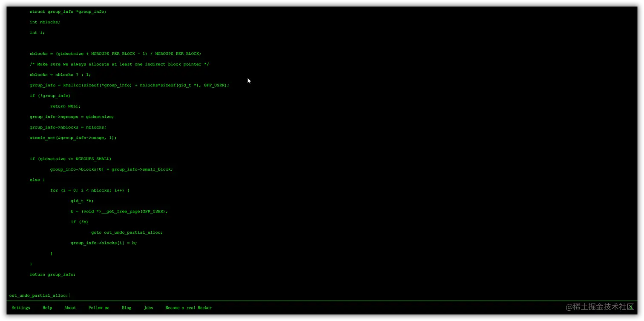Screen dimensions: 644x321
Task: Click the Follow me link
Action: click(99, 308)
